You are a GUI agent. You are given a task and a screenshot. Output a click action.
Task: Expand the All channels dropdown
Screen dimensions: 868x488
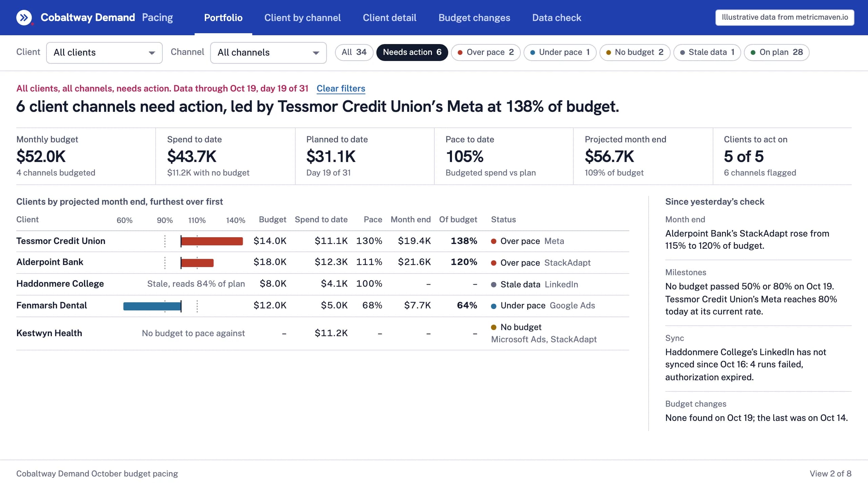point(268,53)
